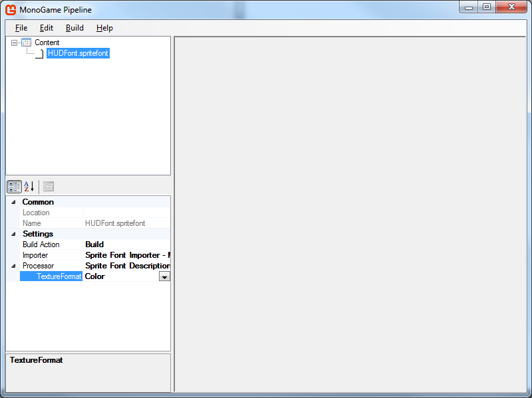Image resolution: width=532 pixels, height=398 pixels.
Task: Open the Build menu
Action: coord(74,28)
